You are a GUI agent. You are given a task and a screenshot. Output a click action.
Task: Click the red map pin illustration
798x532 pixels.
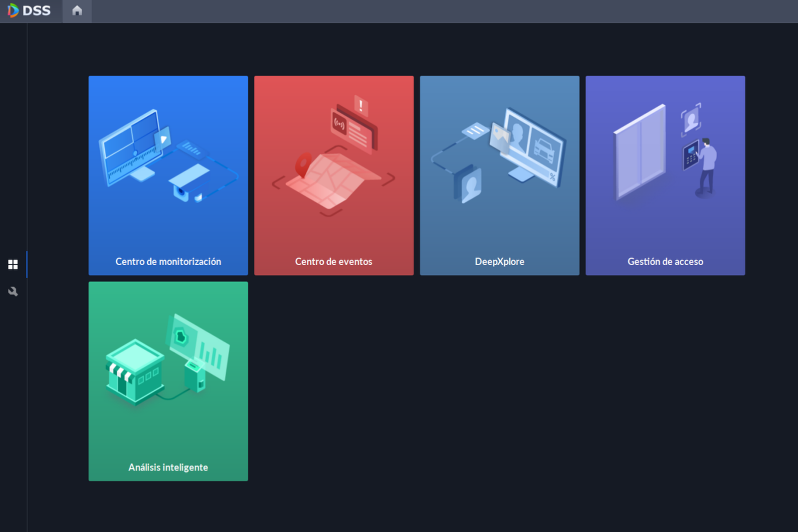pos(303,165)
